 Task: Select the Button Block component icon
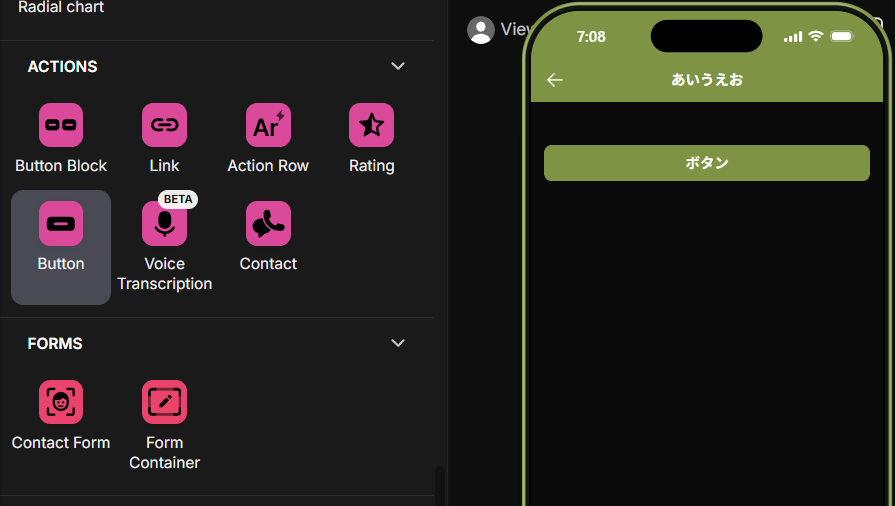tap(61, 125)
